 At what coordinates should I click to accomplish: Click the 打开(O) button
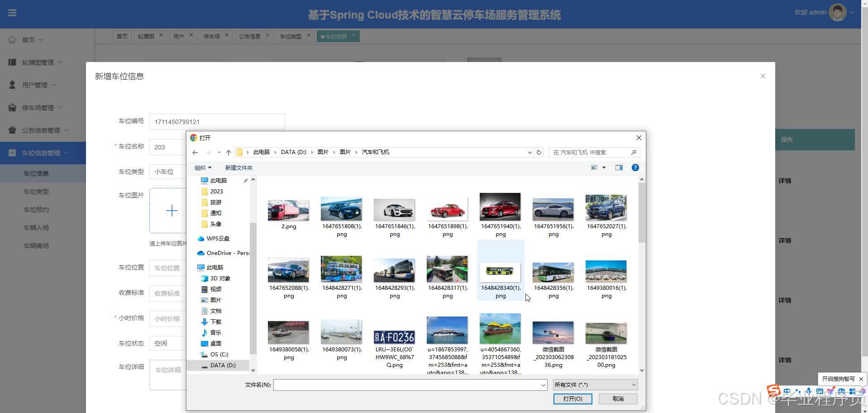click(x=572, y=399)
